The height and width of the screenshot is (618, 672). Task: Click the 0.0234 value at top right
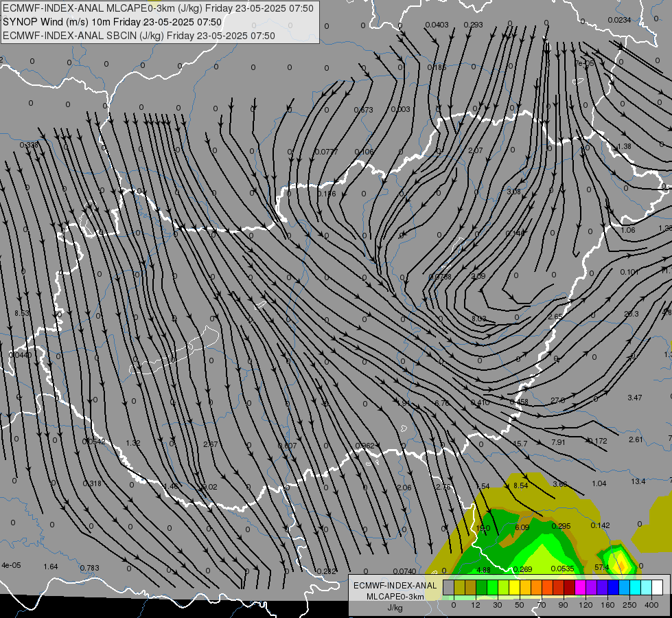pos(619,20)
